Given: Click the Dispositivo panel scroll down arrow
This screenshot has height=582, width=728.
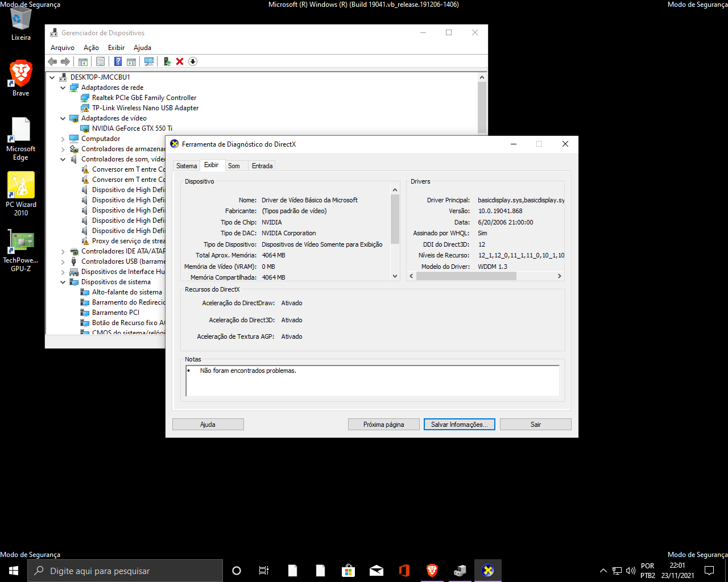Looking at the screenshot, I should 395,276.
